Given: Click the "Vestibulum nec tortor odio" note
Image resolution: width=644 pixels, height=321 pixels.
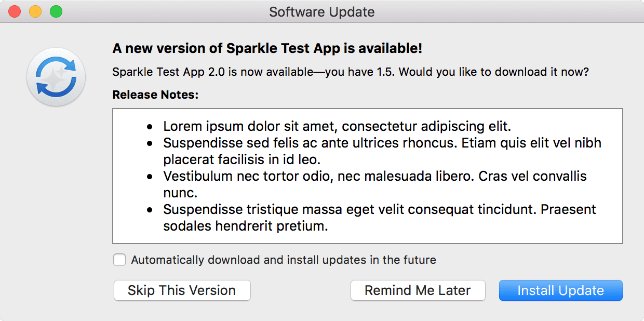Looking at the screenshot, I should point(374,176).
